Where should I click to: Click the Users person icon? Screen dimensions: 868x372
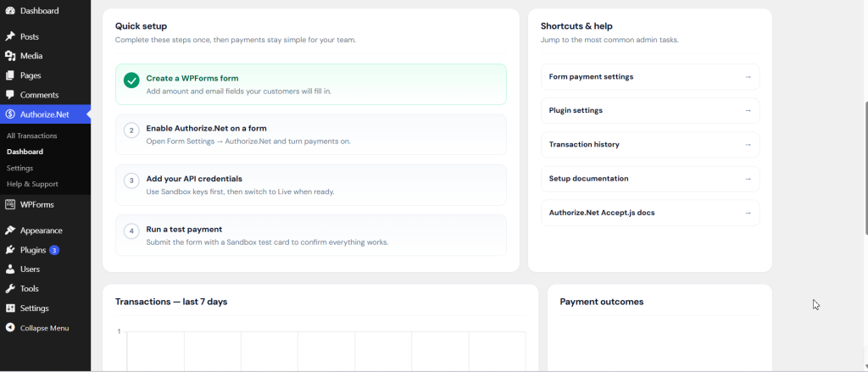10,269
